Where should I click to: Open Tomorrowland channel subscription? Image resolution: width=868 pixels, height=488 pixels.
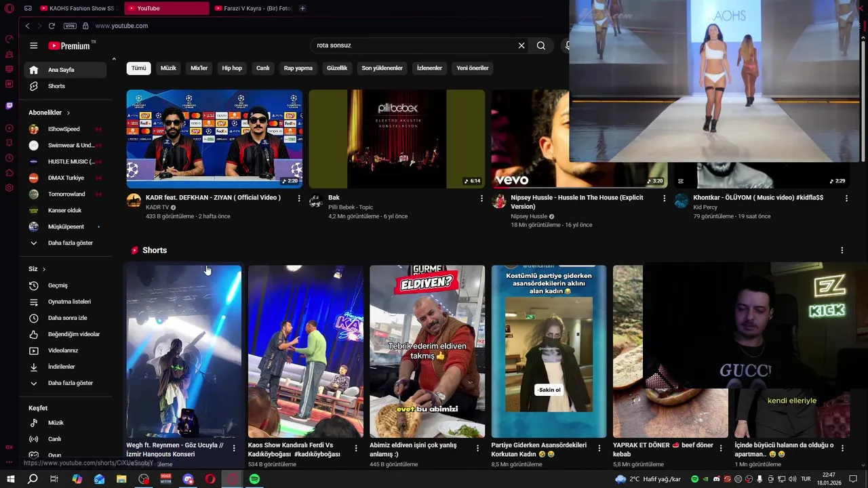pyautogui.click(x=65, y=194)
